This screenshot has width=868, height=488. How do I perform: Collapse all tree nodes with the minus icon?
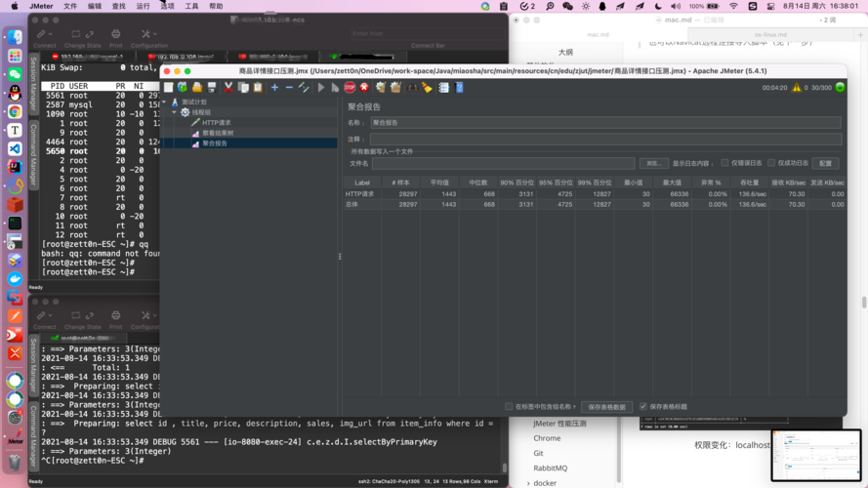tap(289, 88)
